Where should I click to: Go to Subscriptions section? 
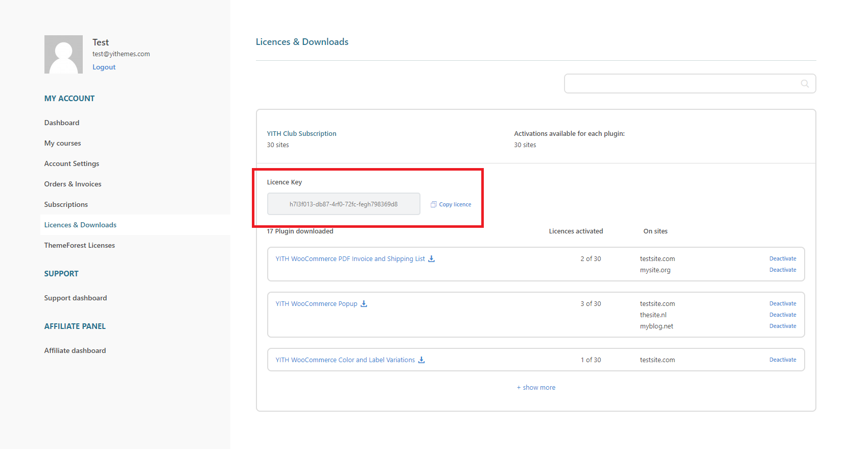[x=66, y=204]
